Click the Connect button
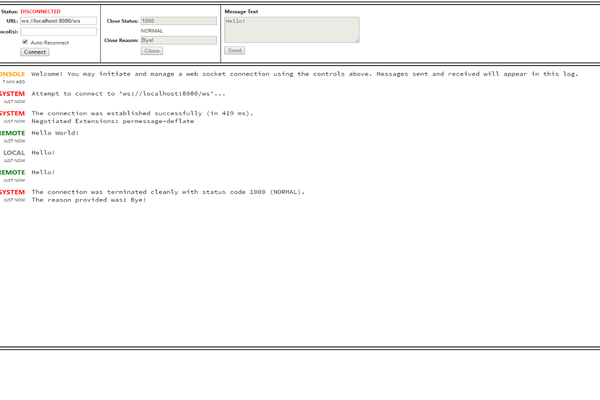The width and height of the screenshot is (600, 400). 34,52
